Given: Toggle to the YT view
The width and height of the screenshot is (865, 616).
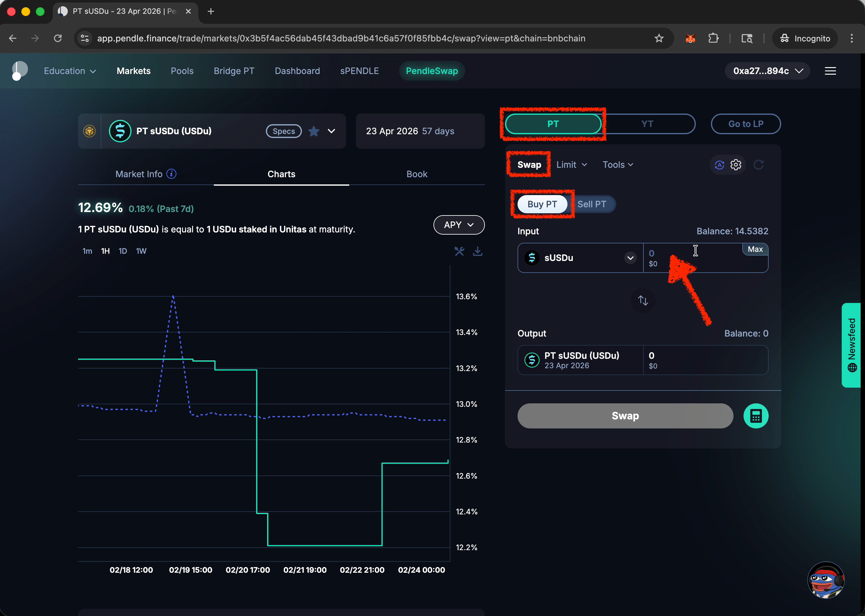Looking at the screenshot, I should 647,124.
